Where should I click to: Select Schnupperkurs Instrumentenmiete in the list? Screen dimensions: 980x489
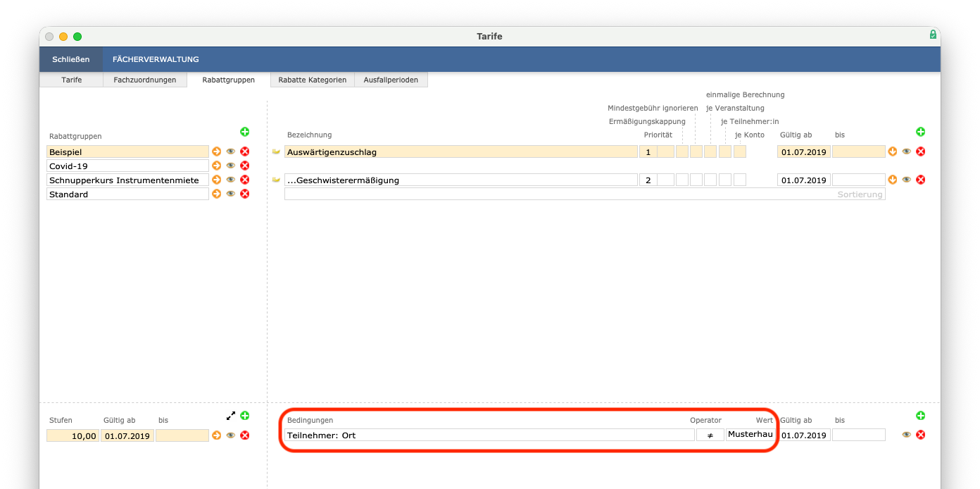pyautogui.click(x=127, y=180)
